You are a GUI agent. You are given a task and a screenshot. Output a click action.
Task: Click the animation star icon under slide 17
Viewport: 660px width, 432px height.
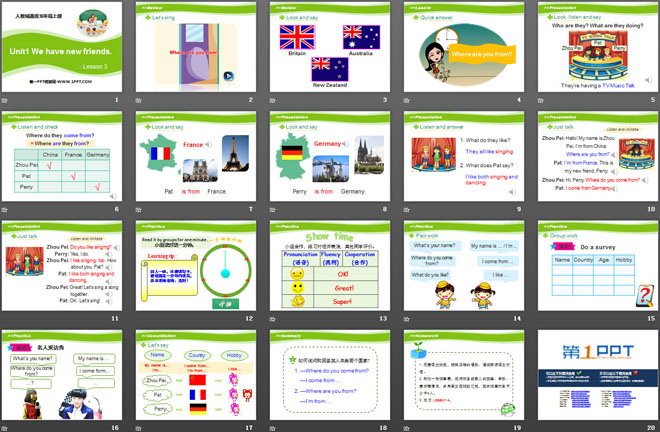[138, 428]
